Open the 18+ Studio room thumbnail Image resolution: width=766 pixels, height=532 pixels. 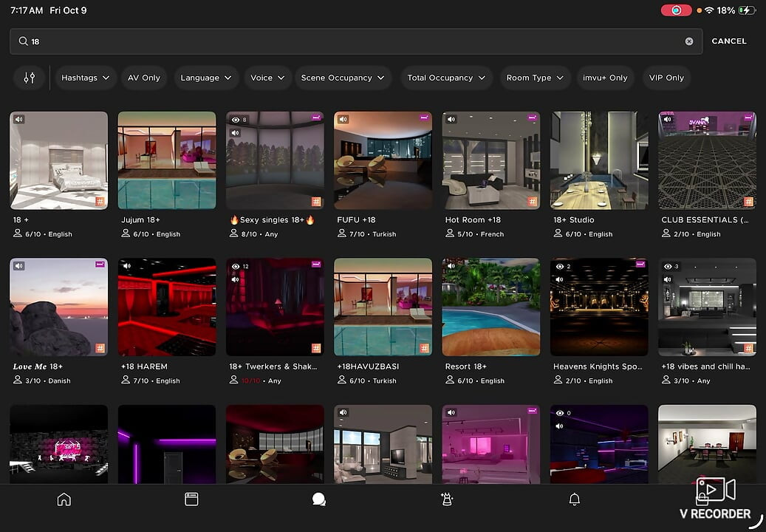[599, 160]
